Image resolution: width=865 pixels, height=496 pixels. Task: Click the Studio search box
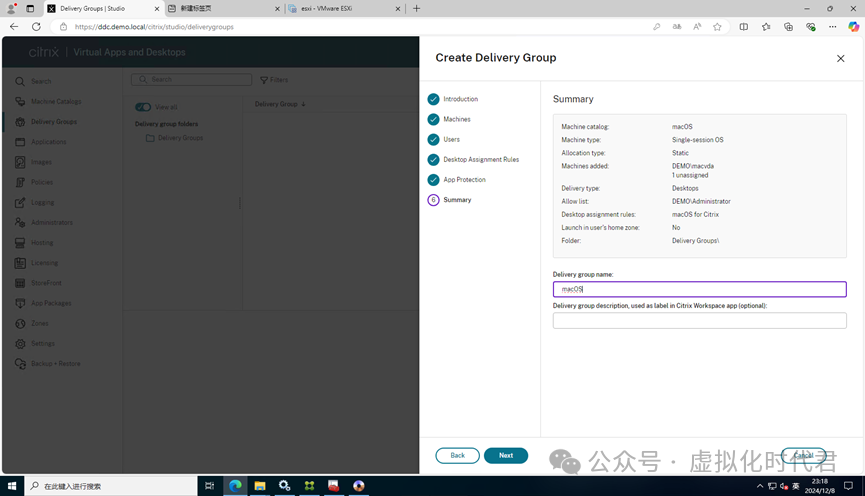pyautogui.click(x=191, y=79)
